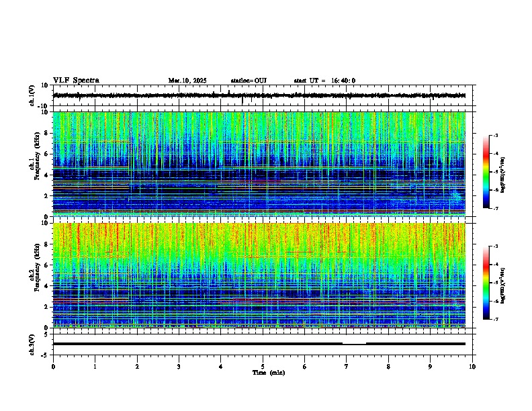This screenshot has width=532, height=411.
Task: Click time axis tick '4'
Action: click(x=220, y=367)
